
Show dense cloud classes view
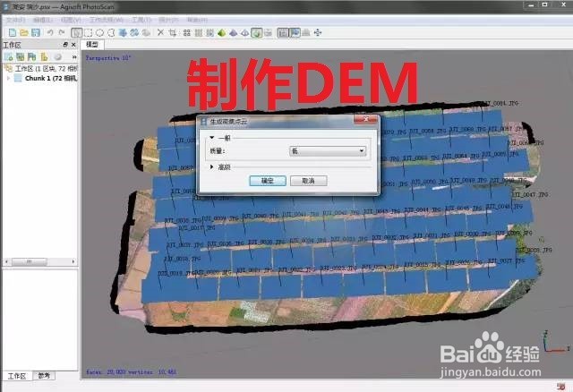pos(210,33)
